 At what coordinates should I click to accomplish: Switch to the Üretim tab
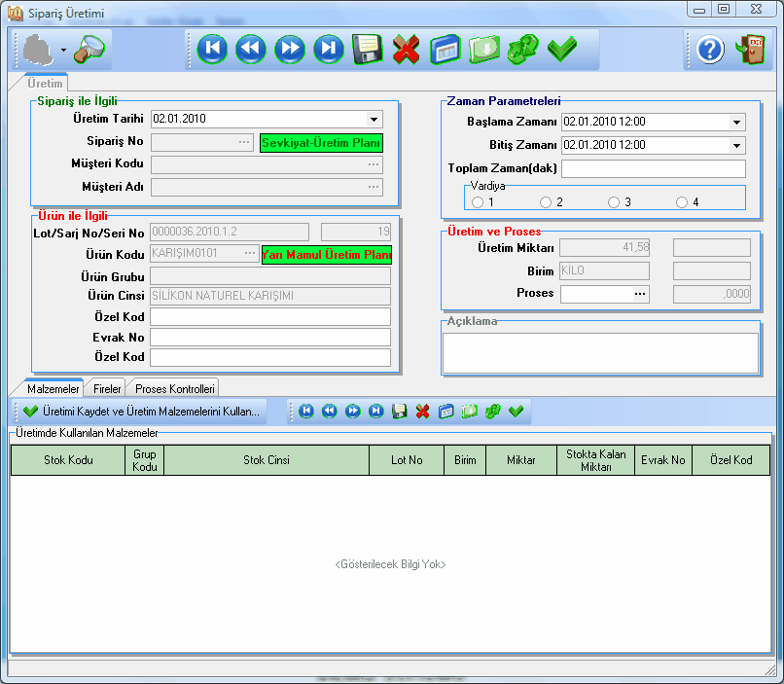coord(45,83)
